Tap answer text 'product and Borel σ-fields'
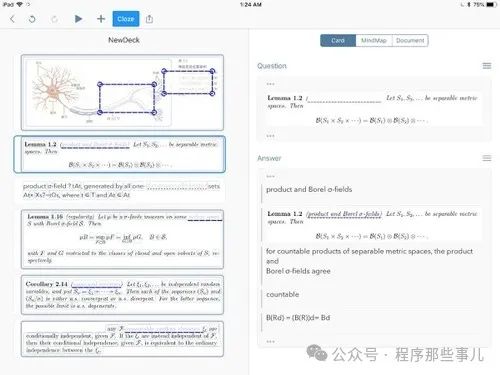The width and height of the screenshot is (500, 375). click(309, 189)
